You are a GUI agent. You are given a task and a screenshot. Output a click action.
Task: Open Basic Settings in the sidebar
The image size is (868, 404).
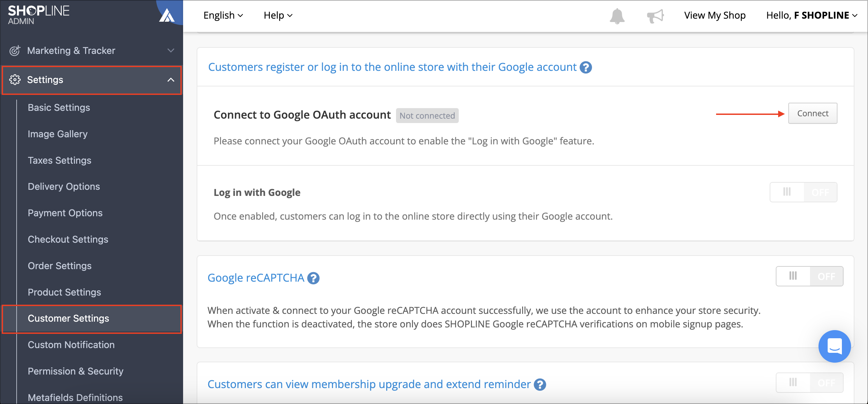pyautogui.click(x=59, y=107)
